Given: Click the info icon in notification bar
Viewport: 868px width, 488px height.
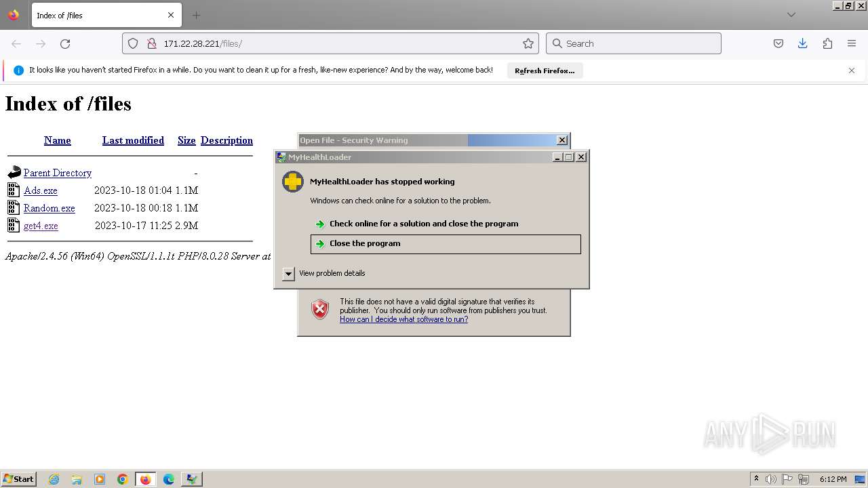Looking at the screenshot, I should [18, 70].
